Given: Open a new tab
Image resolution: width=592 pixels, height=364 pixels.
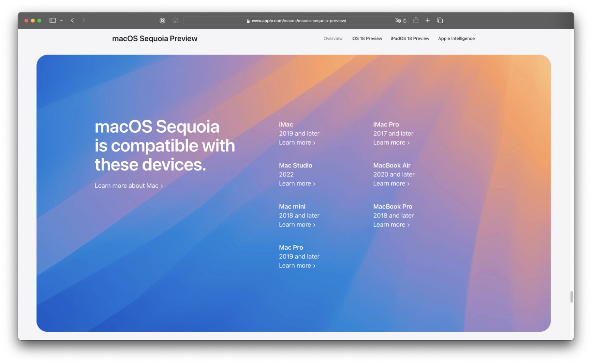Looking at the screenshot, I should point(428,20).
